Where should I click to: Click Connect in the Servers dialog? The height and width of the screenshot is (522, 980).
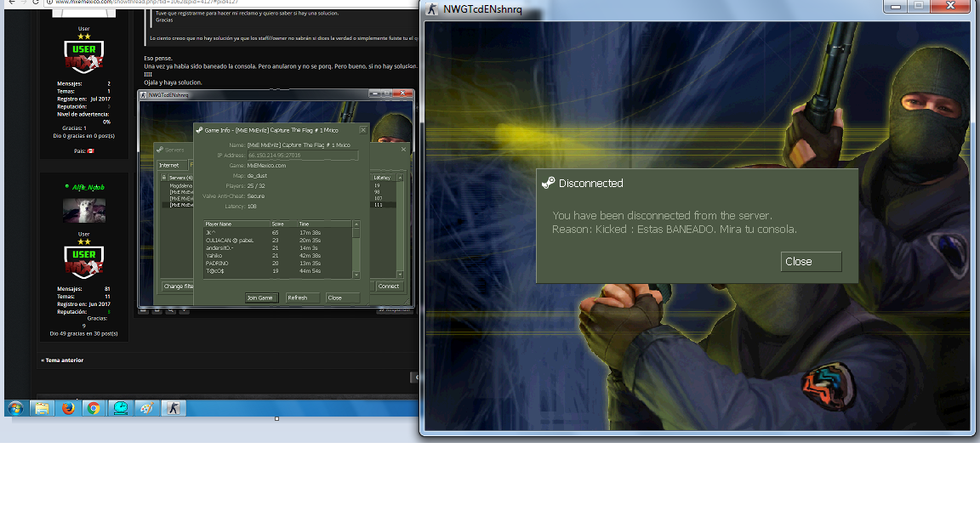(x=389, y=286)
